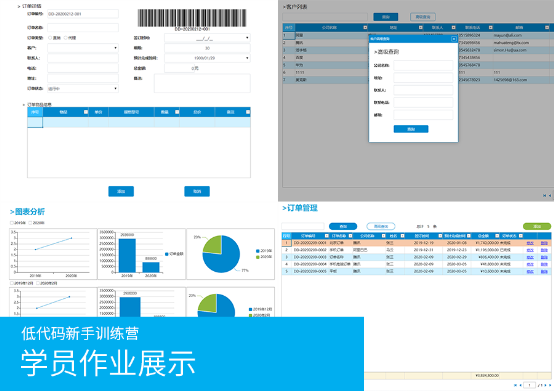Click the 高级查询 button in order management
Screen dimensions: 554x391
381,226
